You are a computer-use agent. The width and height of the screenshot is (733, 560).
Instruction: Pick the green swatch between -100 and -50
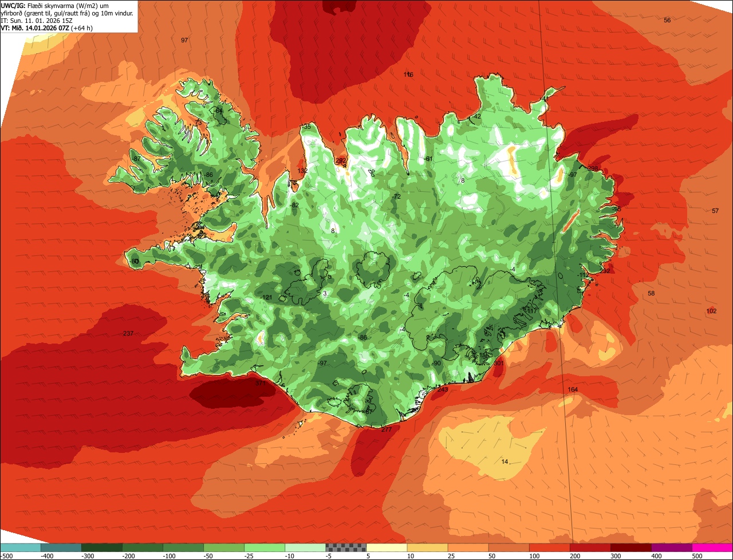(x=183, y=547)
